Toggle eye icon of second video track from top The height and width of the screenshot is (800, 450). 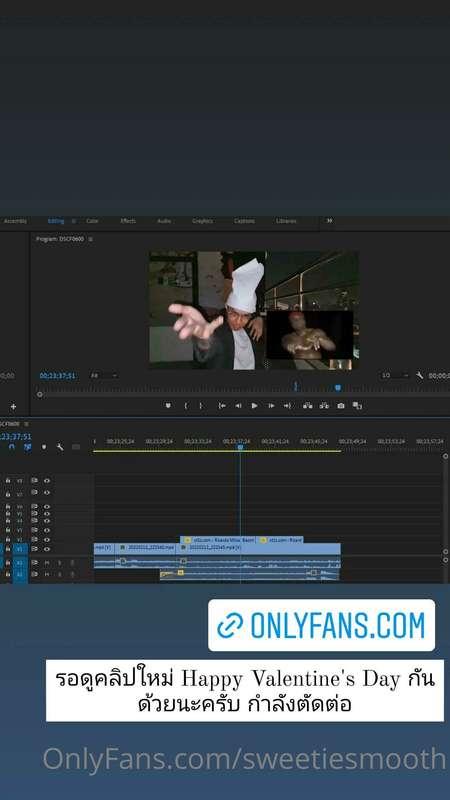pyautogui.click(x=47, y=493)
